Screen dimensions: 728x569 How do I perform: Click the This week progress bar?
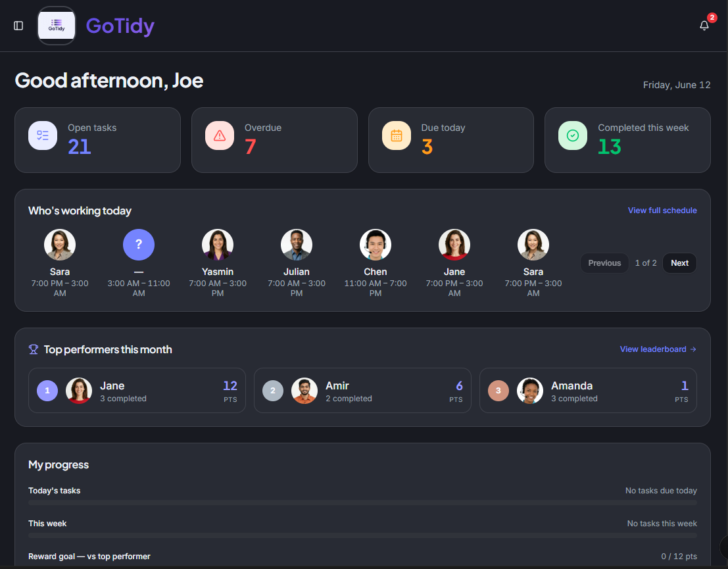click(x=362, y=535)
